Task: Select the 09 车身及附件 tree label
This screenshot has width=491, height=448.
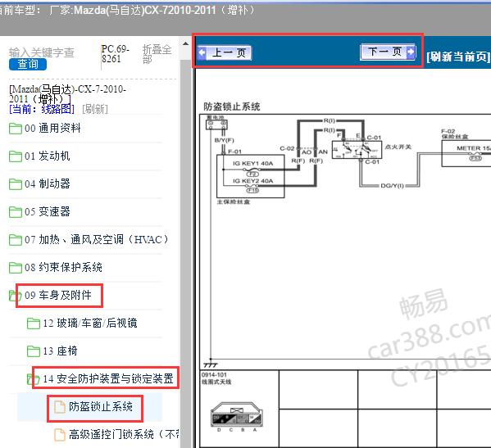Action: pyautogui.click(x=58, y=295)
